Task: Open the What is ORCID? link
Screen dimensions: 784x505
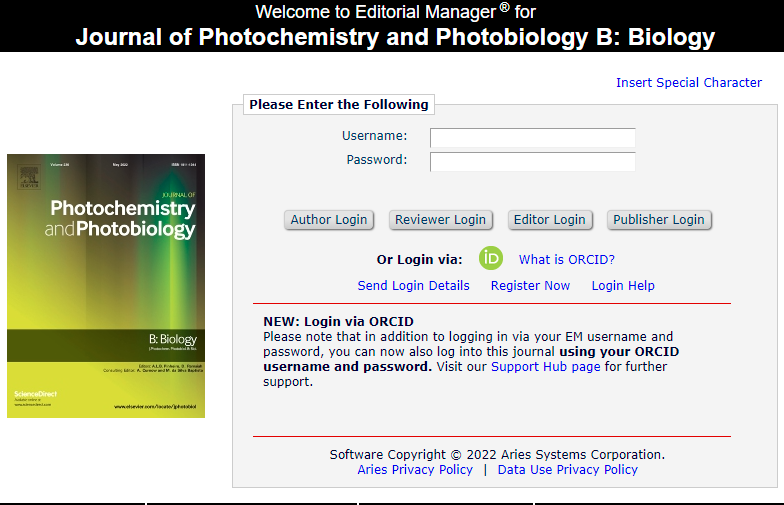Action: [566, 260]
